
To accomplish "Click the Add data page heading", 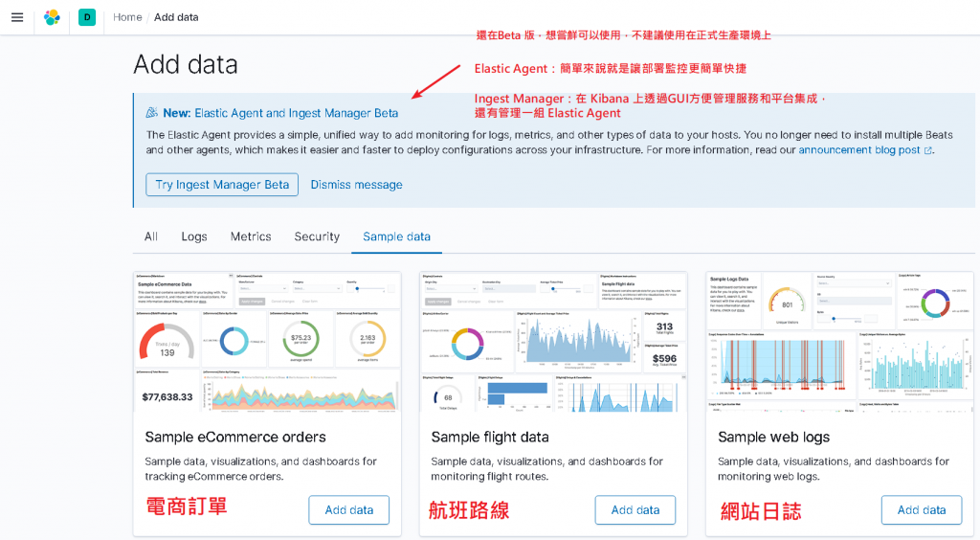I will [186, 64].
